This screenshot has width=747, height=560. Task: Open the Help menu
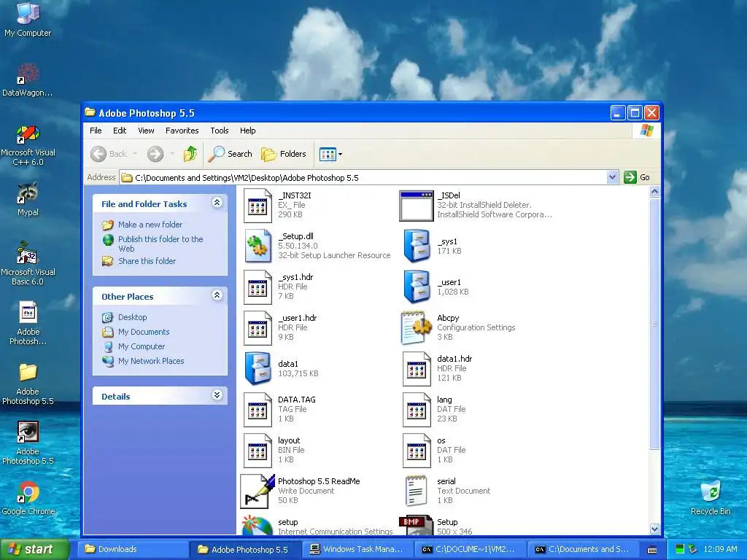click(x=248, y=131)
